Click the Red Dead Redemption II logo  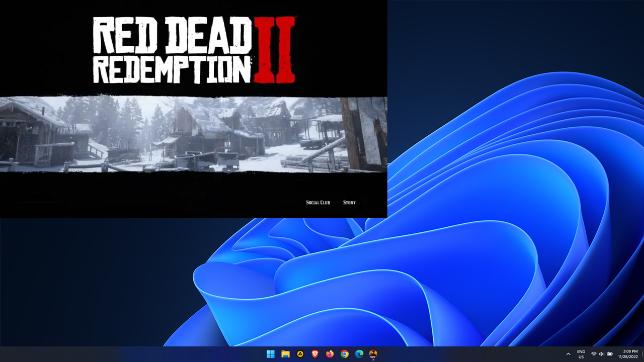pyautogui.click(x=194, y=49)
